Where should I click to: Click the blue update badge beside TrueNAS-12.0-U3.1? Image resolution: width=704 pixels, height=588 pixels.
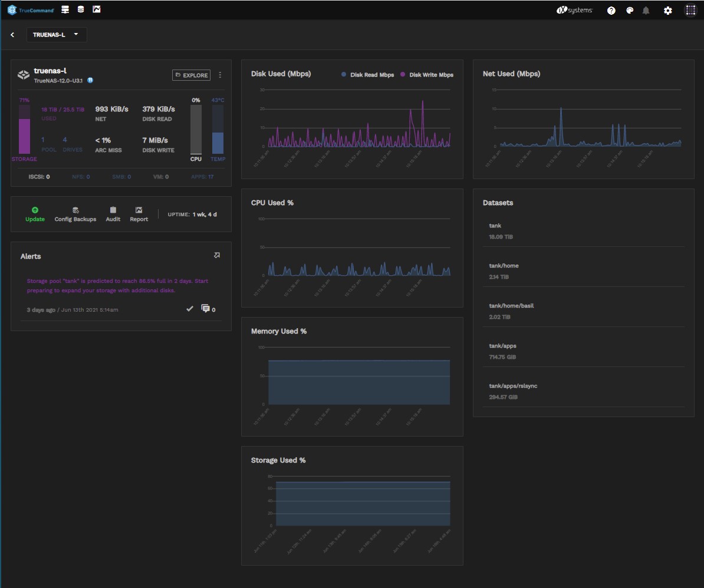click(x=90, y=80)
